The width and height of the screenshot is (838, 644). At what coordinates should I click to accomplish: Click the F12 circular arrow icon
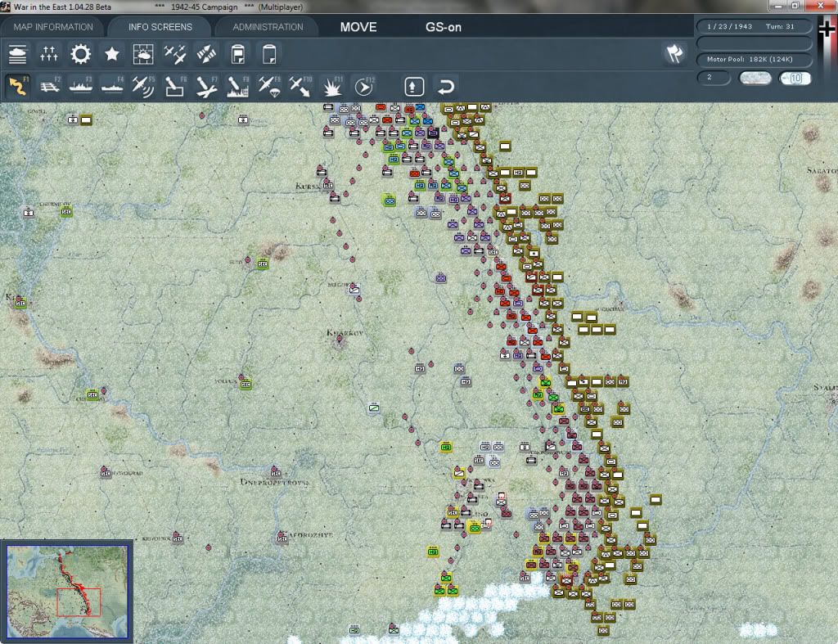364,87
